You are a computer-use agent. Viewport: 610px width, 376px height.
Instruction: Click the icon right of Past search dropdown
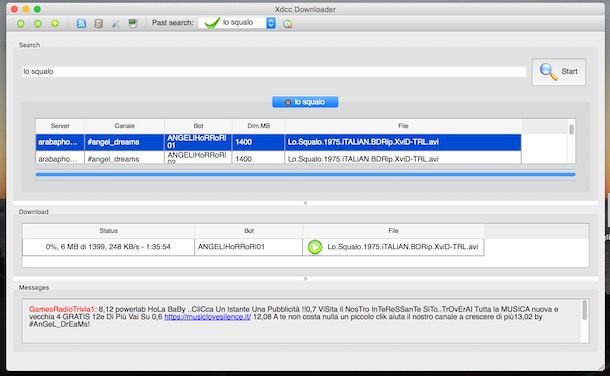[287, 24]
